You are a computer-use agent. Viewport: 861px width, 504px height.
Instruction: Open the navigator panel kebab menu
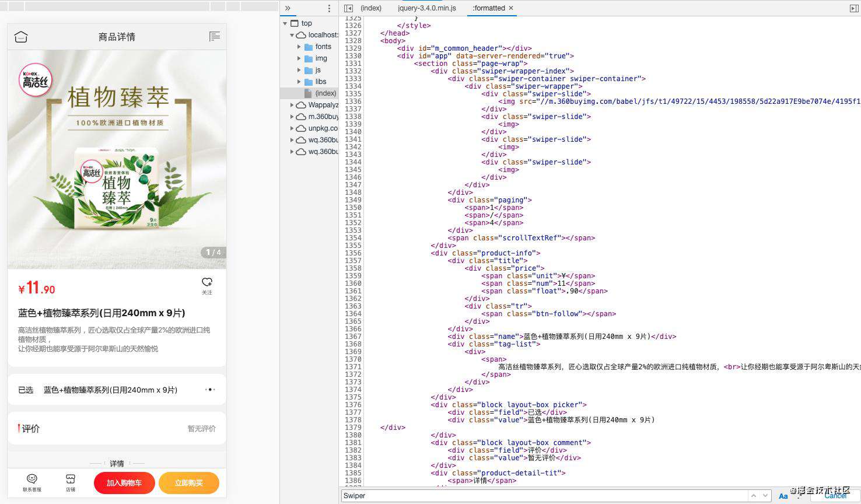[329, 8]
